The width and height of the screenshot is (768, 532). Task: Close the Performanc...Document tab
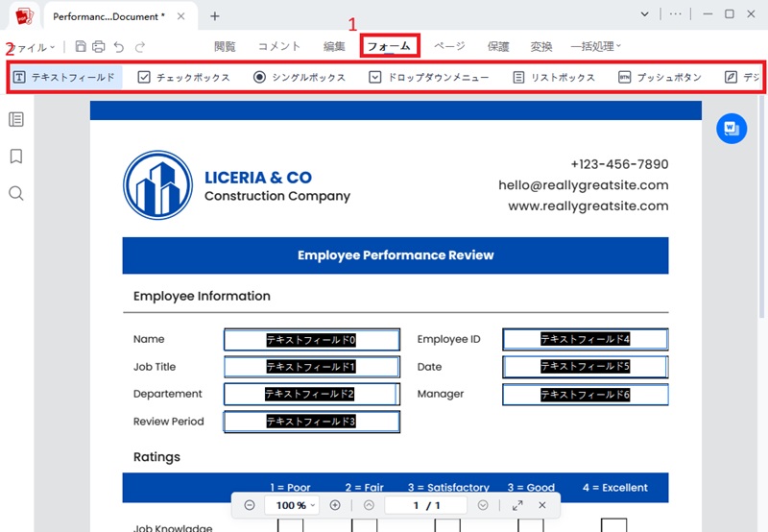pos(180,16)
